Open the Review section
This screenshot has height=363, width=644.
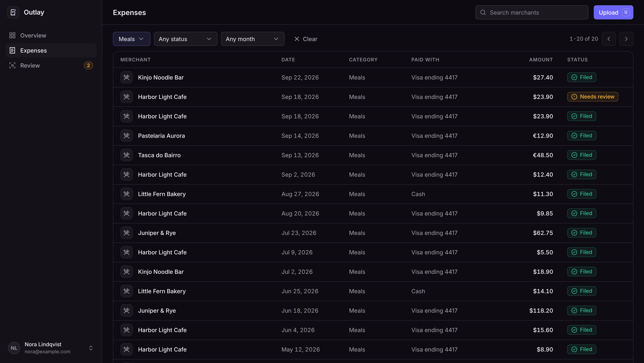pyautogui.click(x=51, y=65)
